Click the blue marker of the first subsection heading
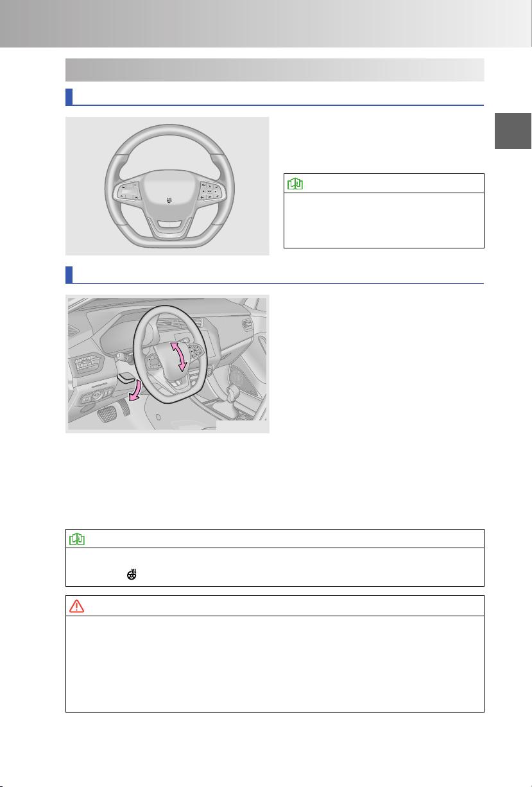This screenshot has width=532, height=787. pos(69,97)
